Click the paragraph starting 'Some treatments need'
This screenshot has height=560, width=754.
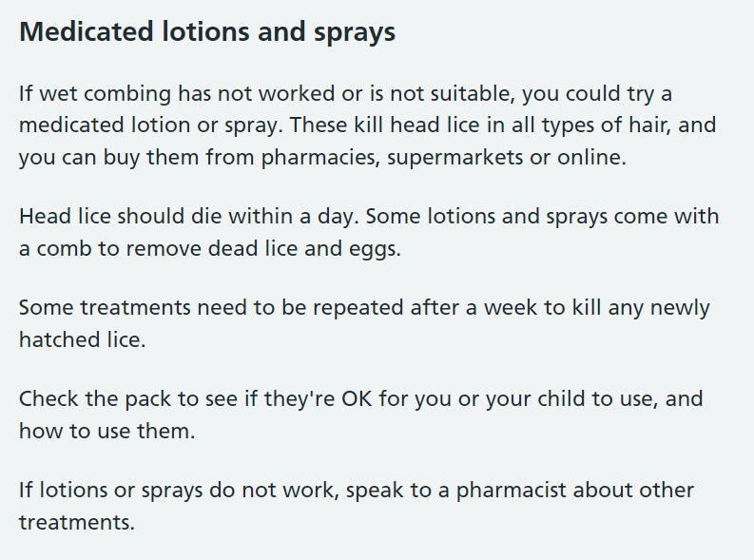click(x=364, y=323)
